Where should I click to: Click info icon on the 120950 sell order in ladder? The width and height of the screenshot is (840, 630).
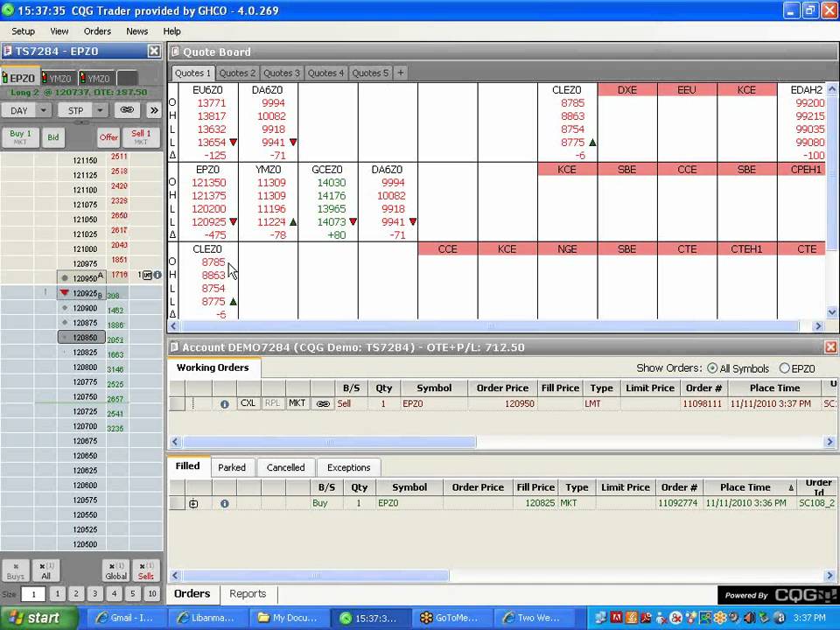[x=157, y=275]
